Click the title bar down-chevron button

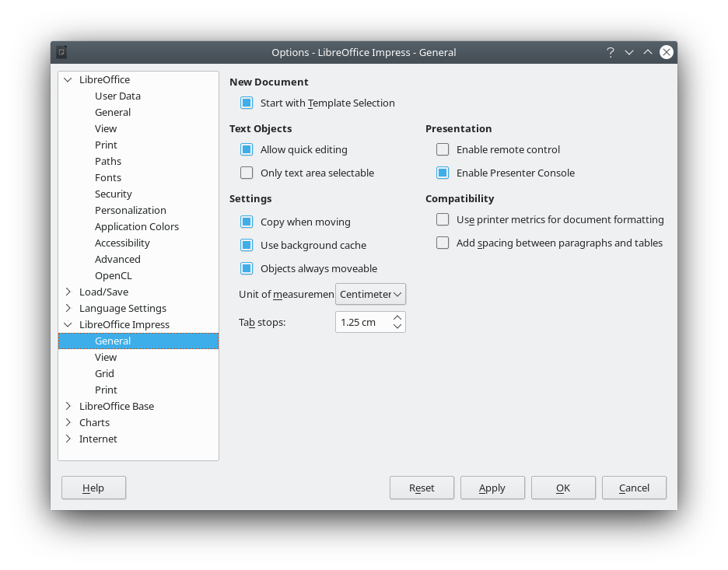(x=629, y=52)
